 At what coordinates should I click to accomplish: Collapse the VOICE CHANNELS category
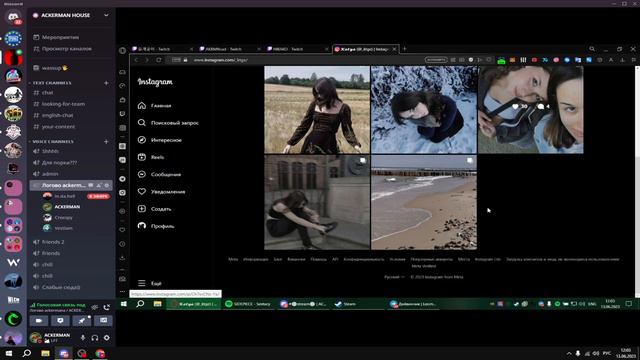(x=51, y=142)
